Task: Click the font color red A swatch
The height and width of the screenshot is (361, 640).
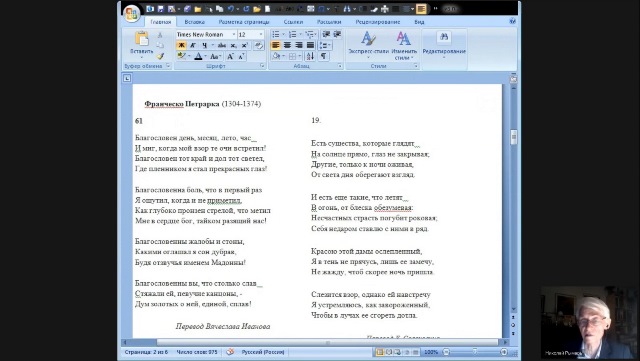Action: [198, 56]
